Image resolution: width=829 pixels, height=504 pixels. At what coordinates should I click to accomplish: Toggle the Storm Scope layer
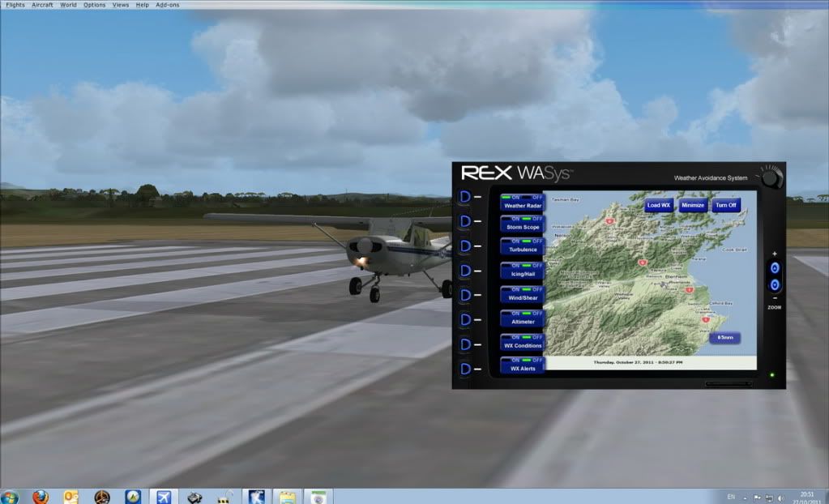523,224
